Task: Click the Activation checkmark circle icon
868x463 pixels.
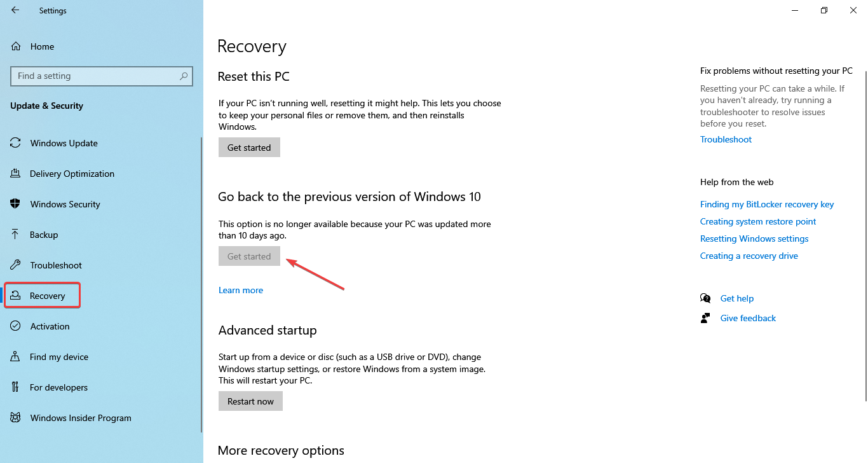Action: [x=16, y=326]
